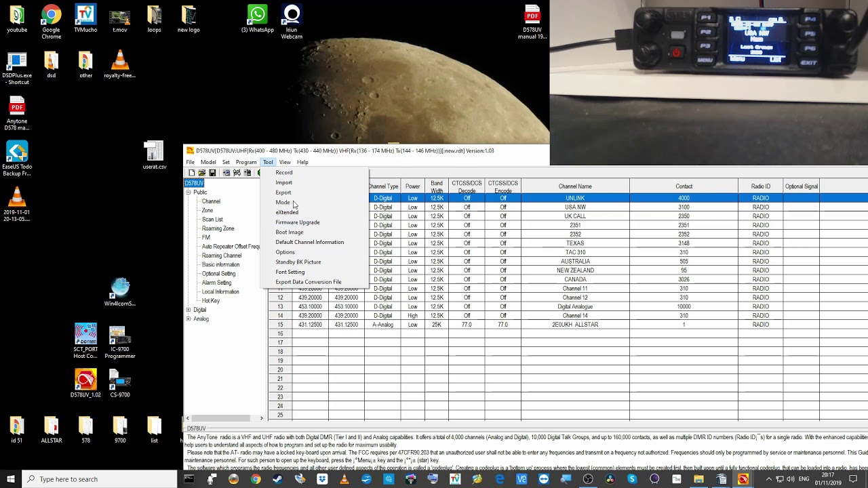868x488 pixels.
Task: Click the OBS Studio taskbar icon
Action: (588, 479)
